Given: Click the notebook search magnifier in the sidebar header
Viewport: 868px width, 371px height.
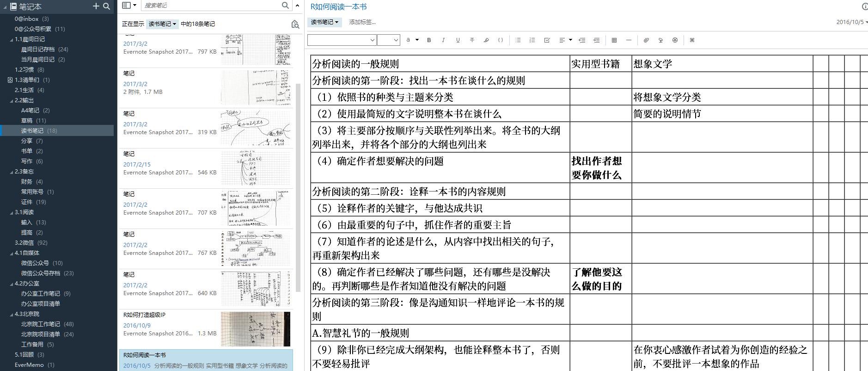Looking at the screenshot, I should point(107,6).
